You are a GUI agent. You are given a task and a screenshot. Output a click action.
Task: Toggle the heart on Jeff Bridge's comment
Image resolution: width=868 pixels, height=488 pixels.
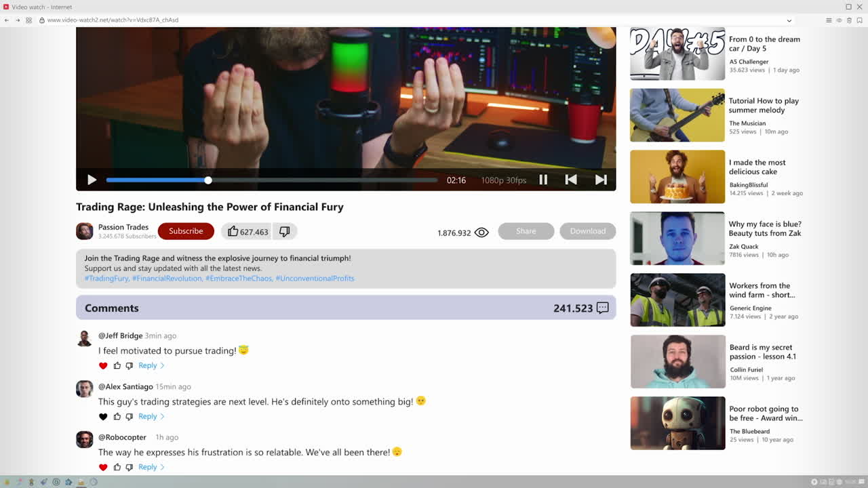[x=103, y=366]
